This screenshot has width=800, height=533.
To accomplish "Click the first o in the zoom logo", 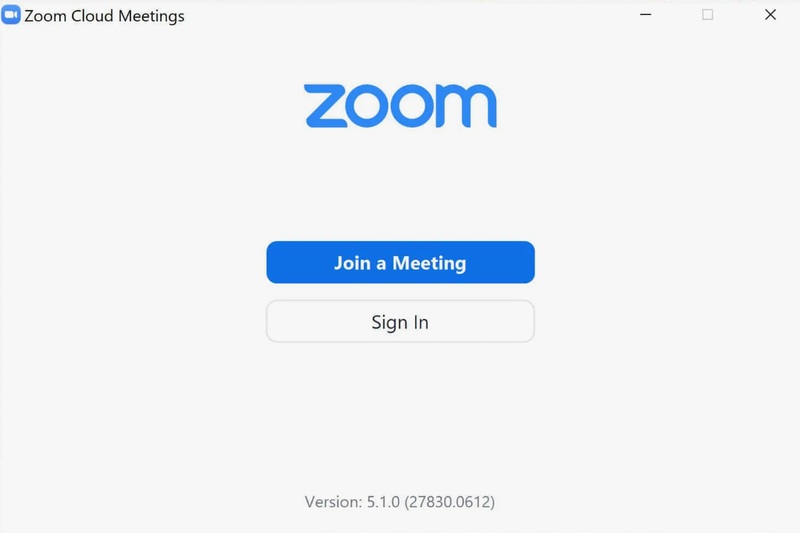I will point(367,106).
